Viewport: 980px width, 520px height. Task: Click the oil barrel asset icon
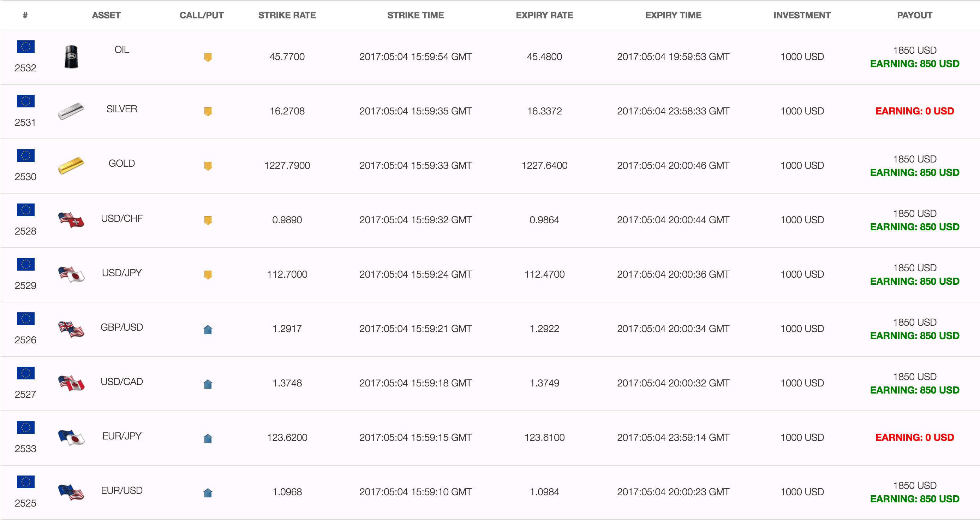(71, 57)
